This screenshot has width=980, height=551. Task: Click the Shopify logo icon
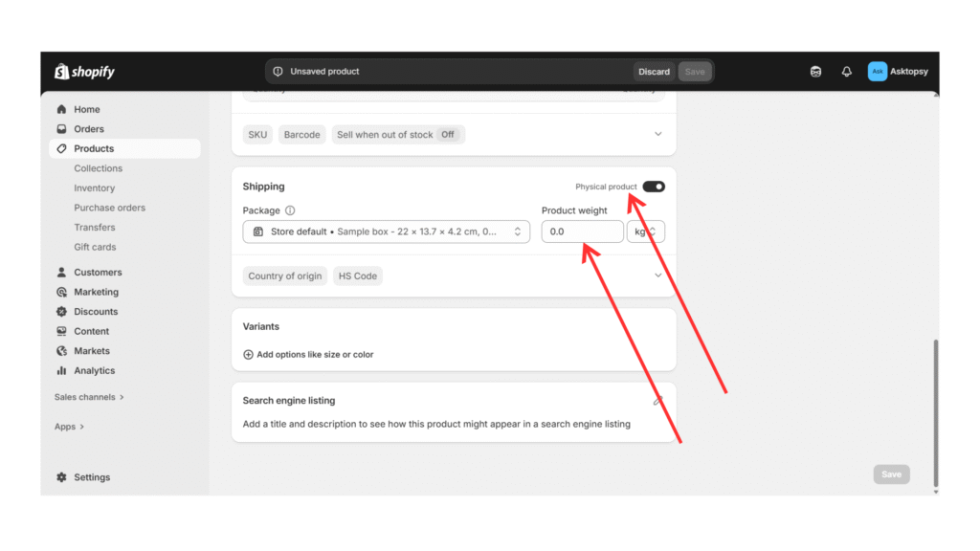point(62,72)
